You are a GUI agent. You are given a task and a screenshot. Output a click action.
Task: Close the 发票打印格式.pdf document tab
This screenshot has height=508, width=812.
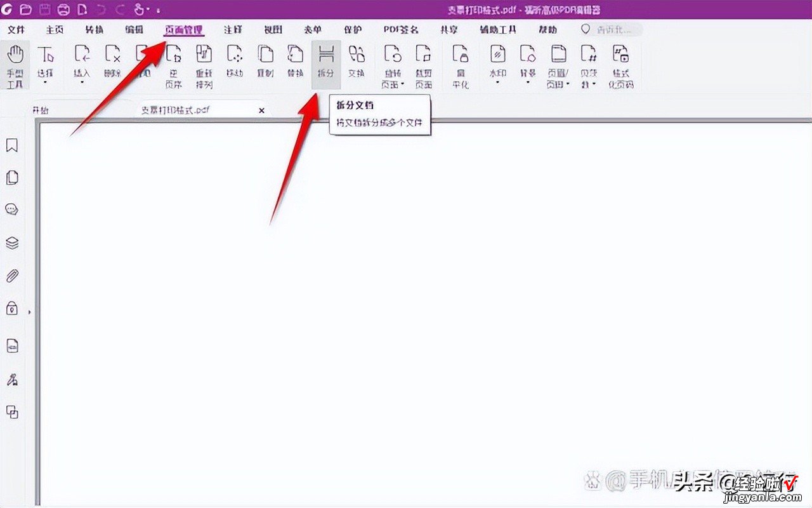(x=261, y=110)
